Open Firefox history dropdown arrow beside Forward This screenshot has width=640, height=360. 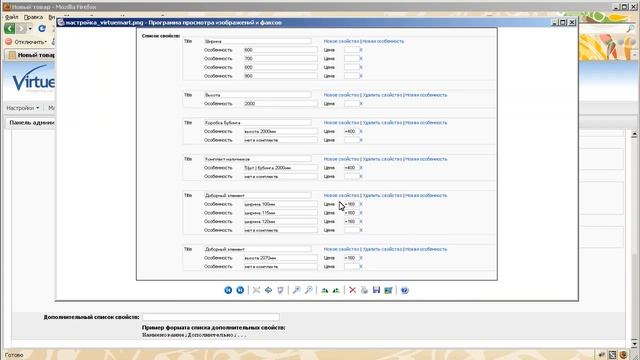(x=30, y=29)
